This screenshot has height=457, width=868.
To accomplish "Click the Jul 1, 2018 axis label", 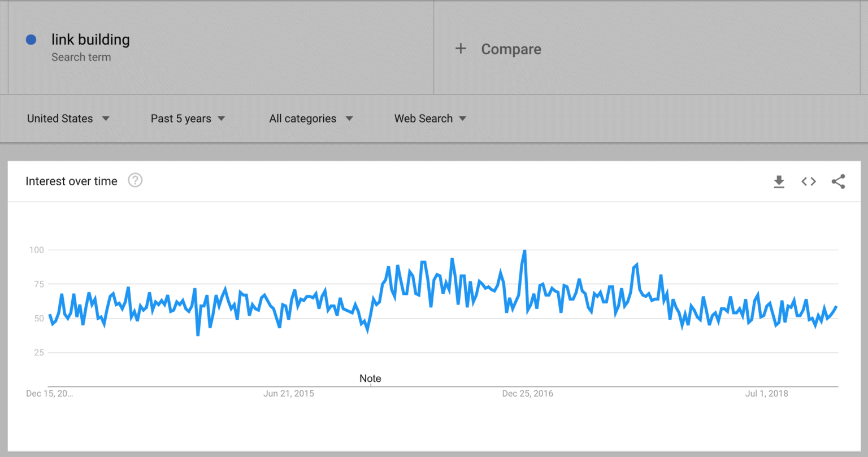I will (766, 394).
